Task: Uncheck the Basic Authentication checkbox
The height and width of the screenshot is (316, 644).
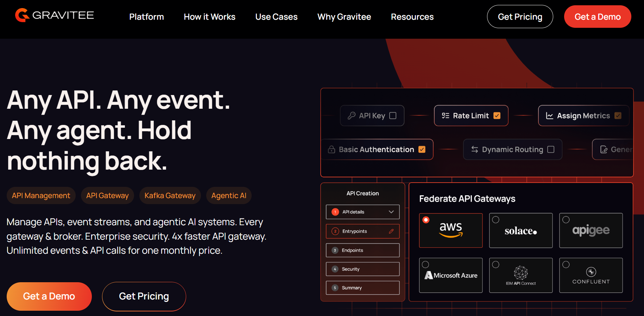Action: coord(422,150)
